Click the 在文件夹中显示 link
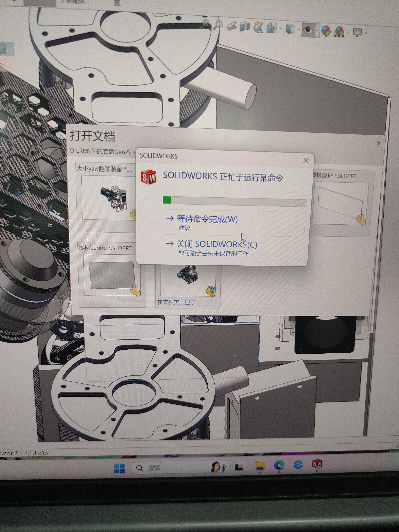The width and height of the screenshot is (399, 532). click(x=176, y=302)
